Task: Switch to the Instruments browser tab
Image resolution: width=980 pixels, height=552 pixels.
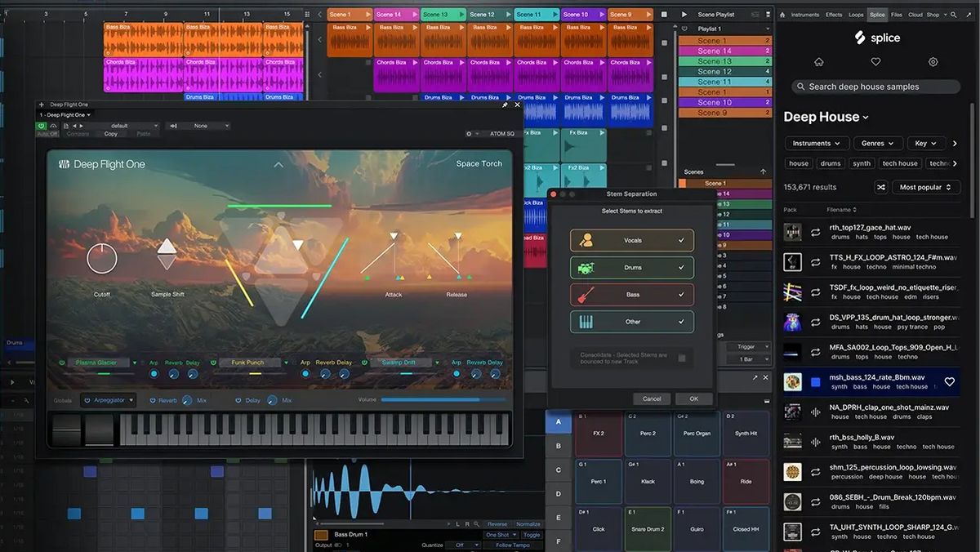Action: pos(805,15)
